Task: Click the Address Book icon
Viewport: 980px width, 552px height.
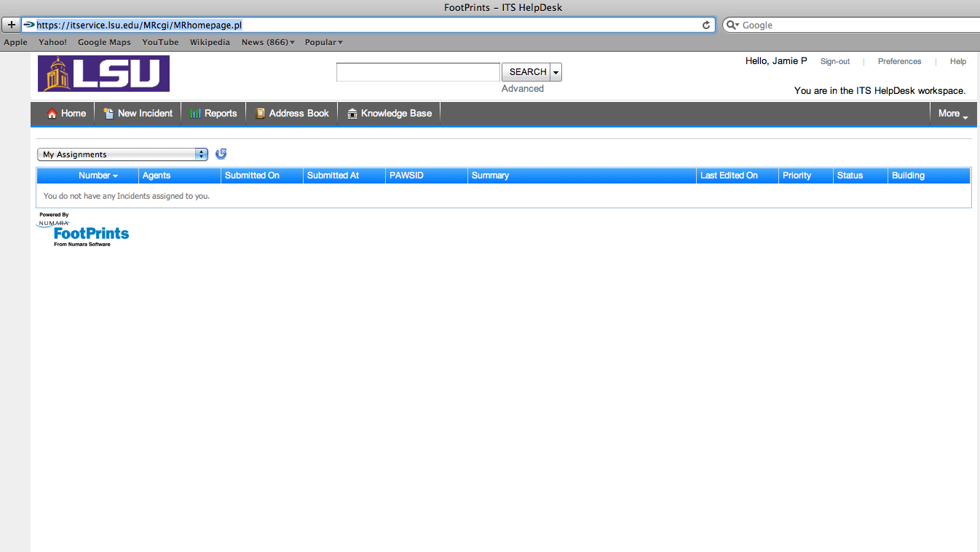Action: coord(260,114)
